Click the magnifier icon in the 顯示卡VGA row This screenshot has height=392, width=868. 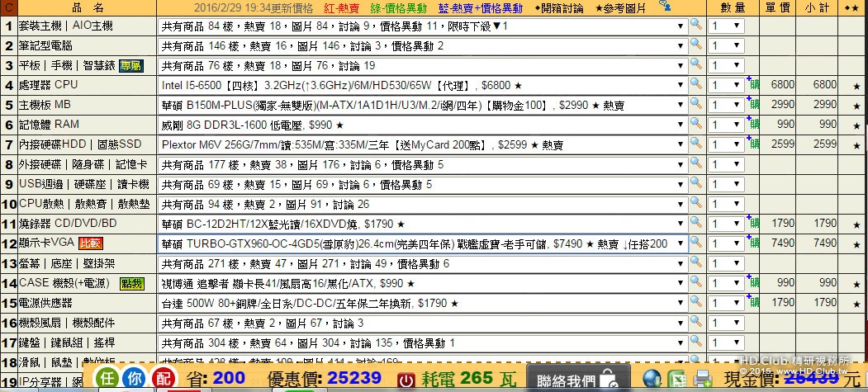coord(696,243)
